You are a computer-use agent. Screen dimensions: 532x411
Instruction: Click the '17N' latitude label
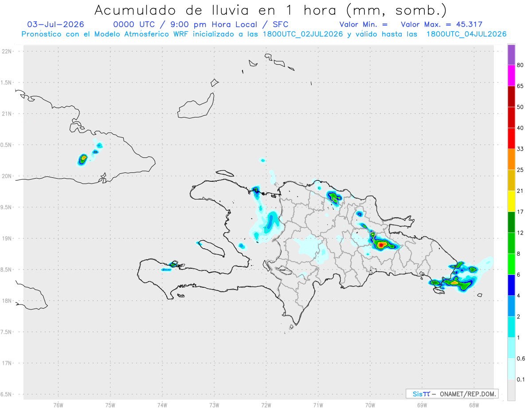(7, 363)
